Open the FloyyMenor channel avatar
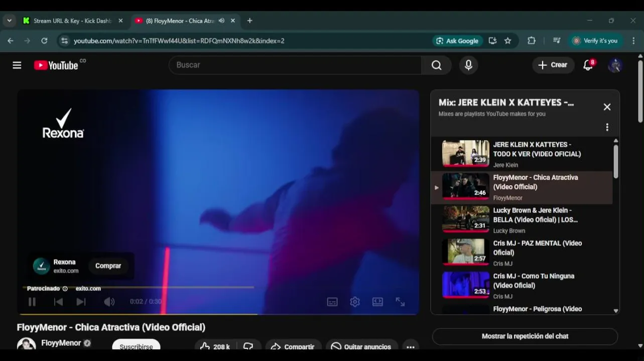The image size is (644, 361). [x=27, y=344]
